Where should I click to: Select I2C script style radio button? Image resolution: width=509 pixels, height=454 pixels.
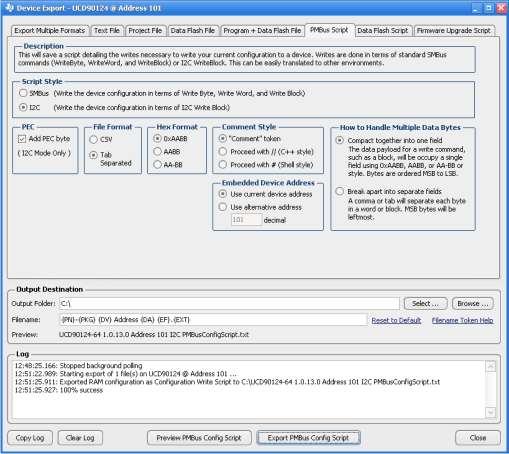tap(23, 107)
